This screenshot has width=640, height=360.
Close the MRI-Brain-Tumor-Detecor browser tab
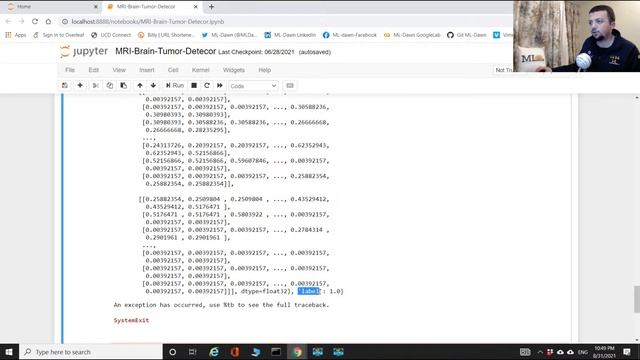coord(196,7)
